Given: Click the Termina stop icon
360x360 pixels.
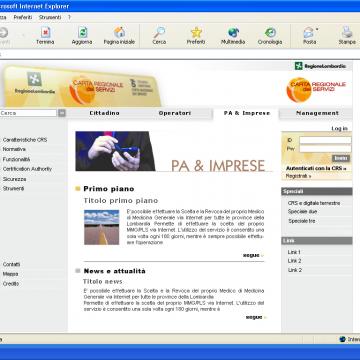Looking at the screenshot, I should 45,33.
